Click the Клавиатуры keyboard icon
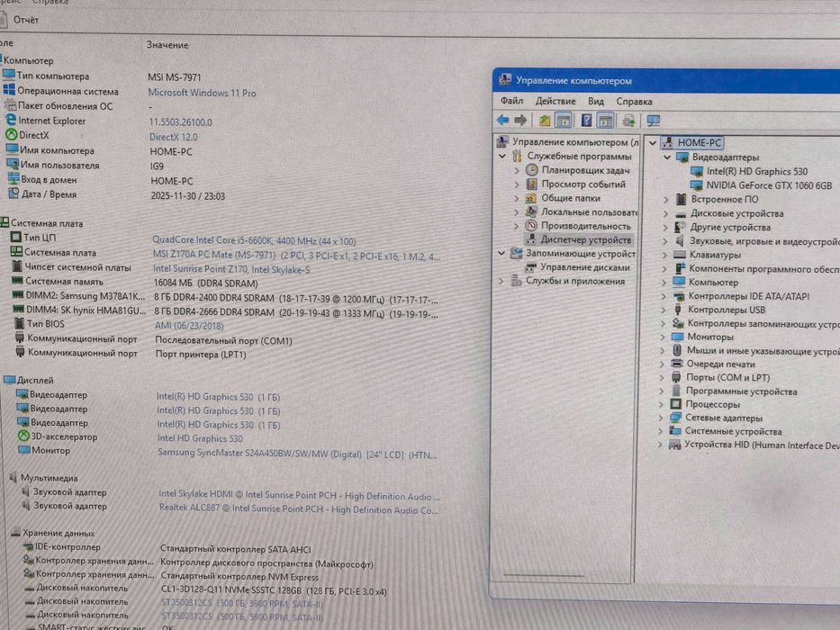 (x=679, y=255)
